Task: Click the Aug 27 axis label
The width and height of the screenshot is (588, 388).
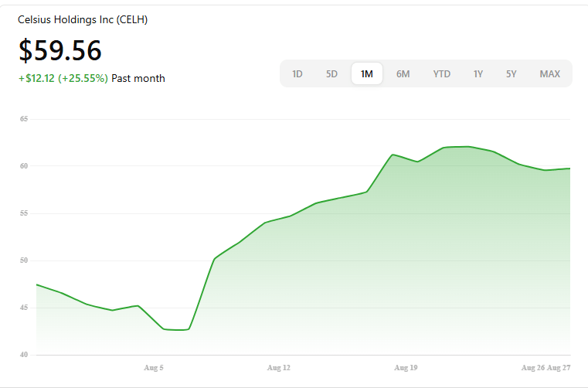Action: tap(559, 368)
